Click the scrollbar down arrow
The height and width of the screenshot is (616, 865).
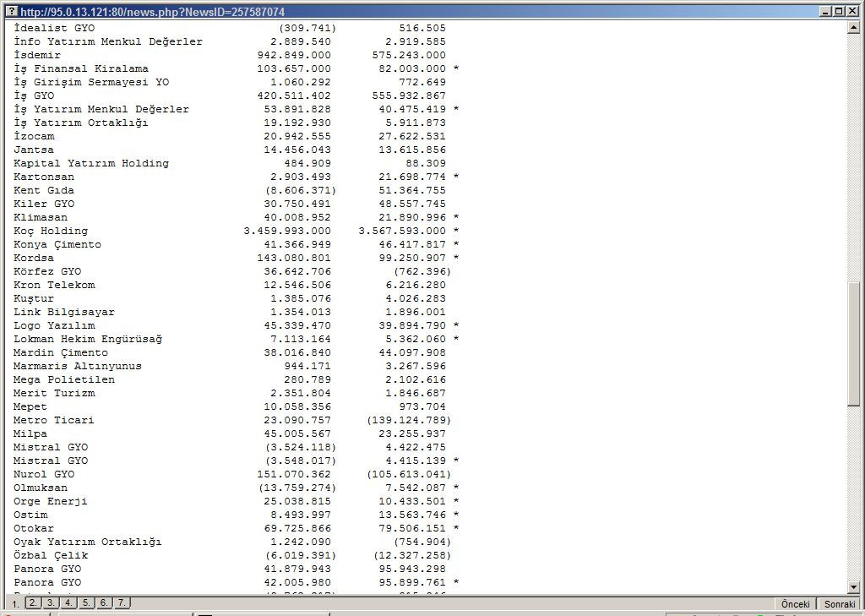(853, 587)
